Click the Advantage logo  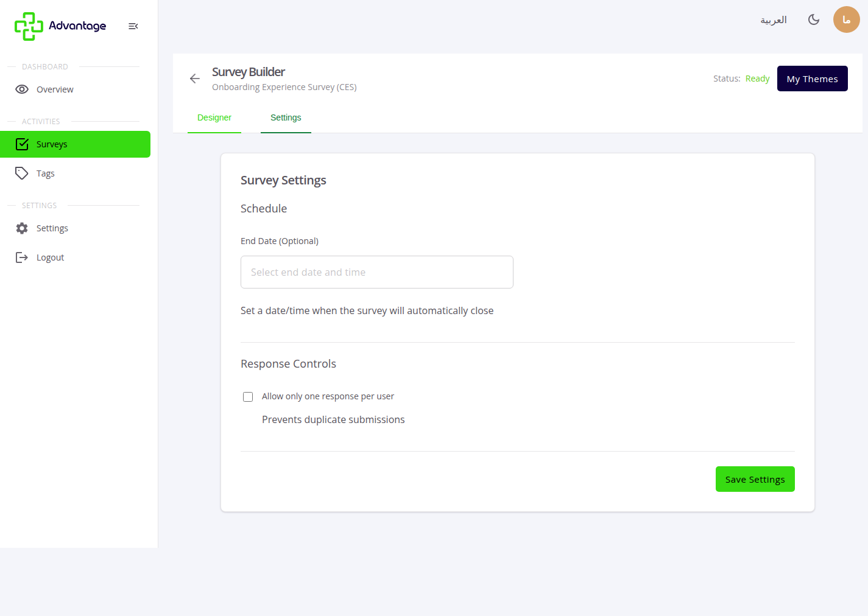click(x=60, y=26)
